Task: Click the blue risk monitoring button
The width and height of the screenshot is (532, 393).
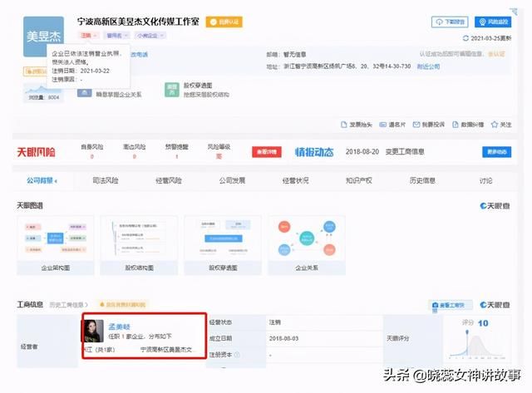Action: coord(493,22)
